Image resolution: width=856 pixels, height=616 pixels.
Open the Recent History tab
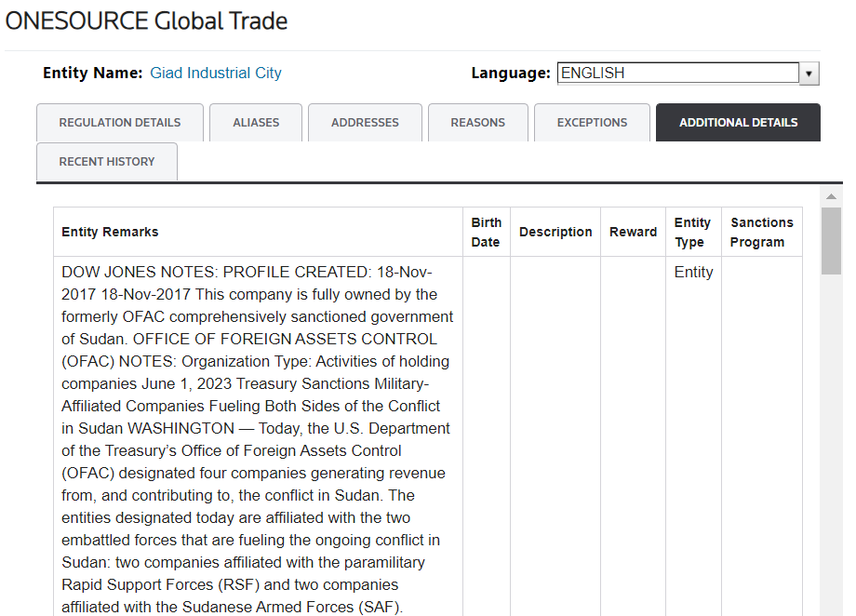click(x=107, y=161)
